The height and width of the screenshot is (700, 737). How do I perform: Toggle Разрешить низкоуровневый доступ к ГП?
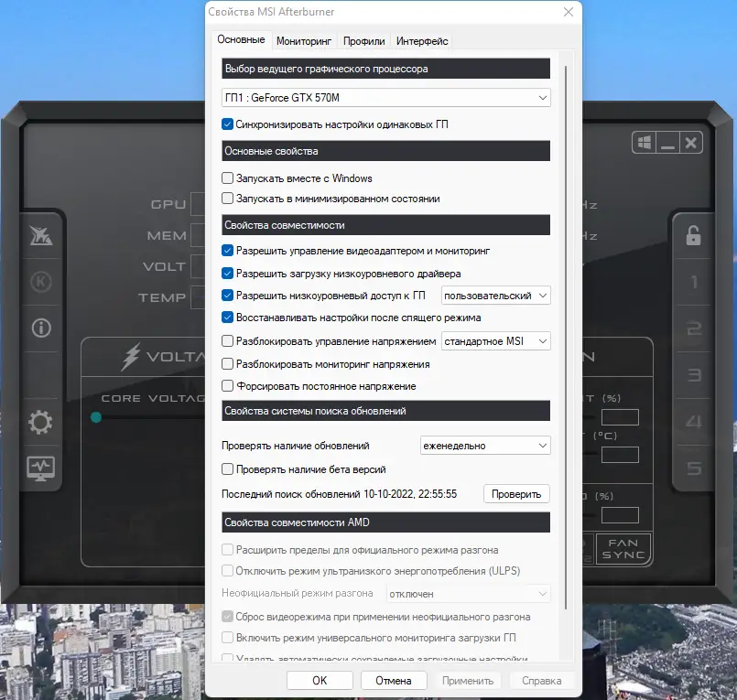(227, 295)
